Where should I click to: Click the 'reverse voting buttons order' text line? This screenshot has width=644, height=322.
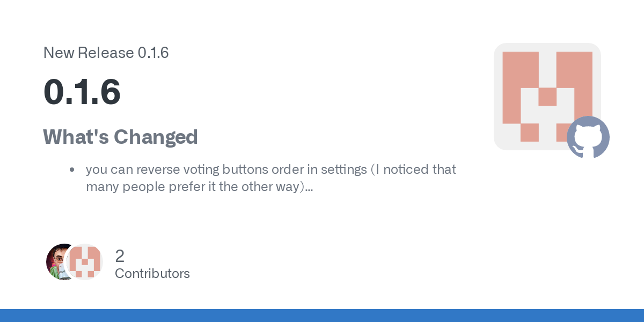point(271,170)
